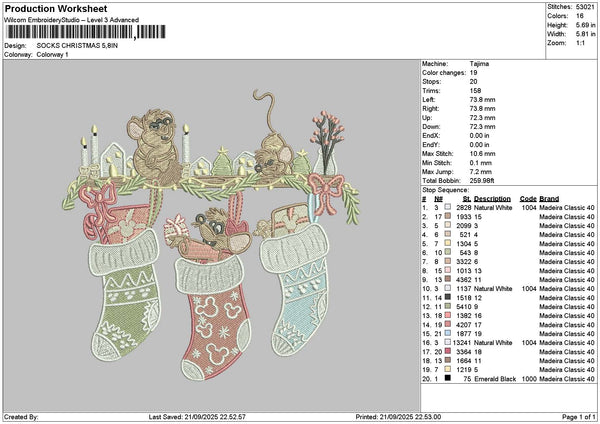Viewport: 600px width, 424px height.
Task: Click the black swatch for Emerald Black
Action: point(447,378)
